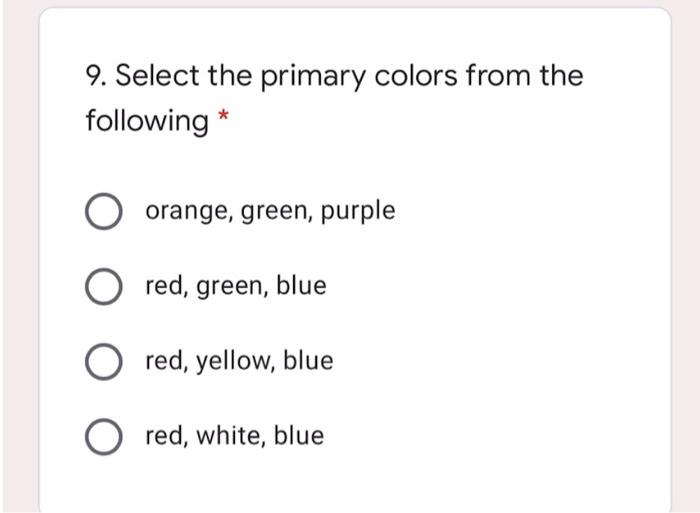Select the 'orange, green, purple' radio button
The width and height of the screenshot is (700, 513).
104,212
